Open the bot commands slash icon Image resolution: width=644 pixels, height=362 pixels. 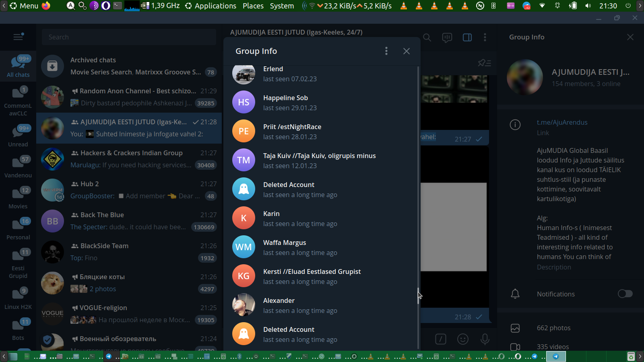click(441, 339)
